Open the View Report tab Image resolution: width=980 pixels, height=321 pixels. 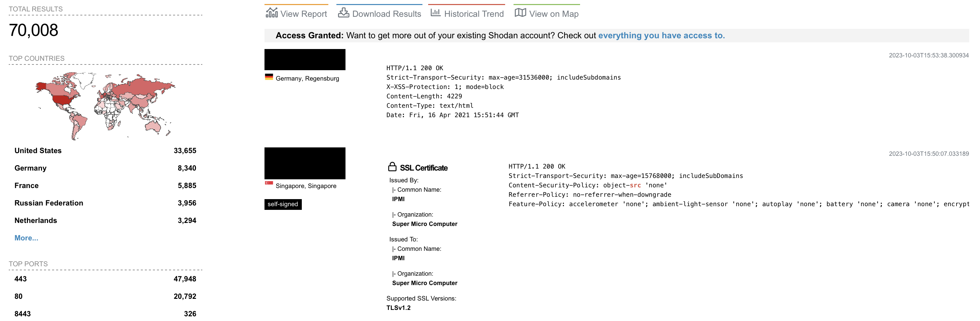(x=296, y=13)
